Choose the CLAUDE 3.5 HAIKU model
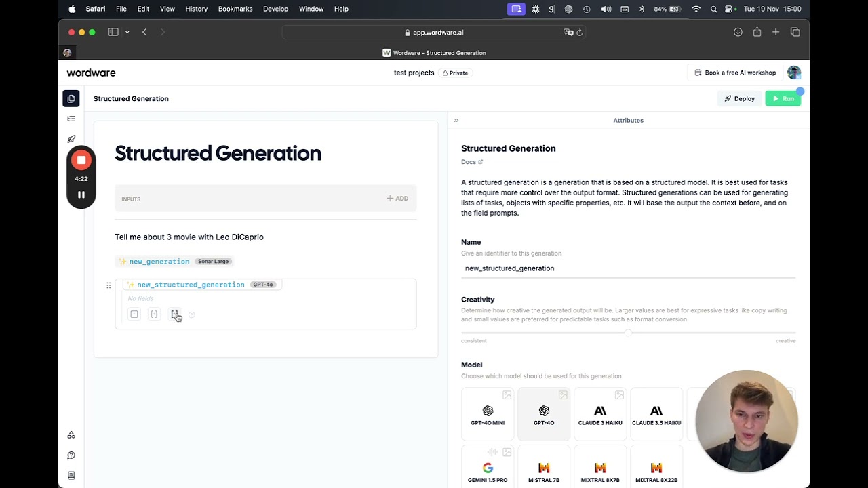 [x=656, y=414]
